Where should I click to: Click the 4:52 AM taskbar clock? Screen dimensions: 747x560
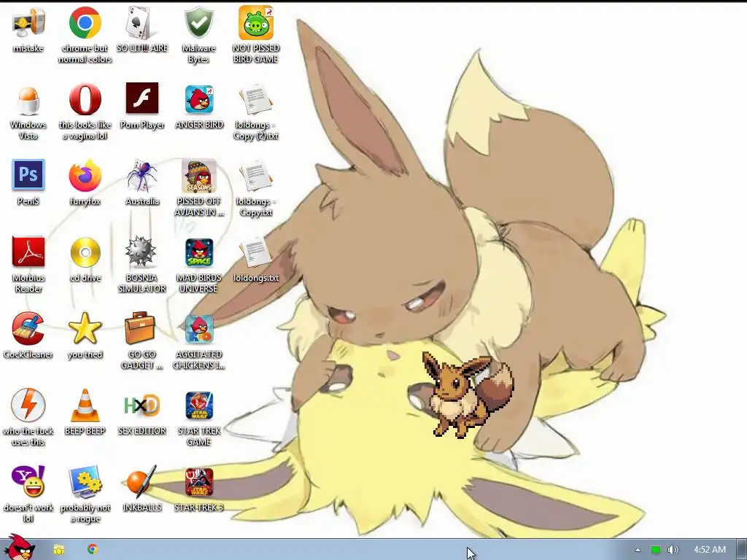(x=710, y=550)
